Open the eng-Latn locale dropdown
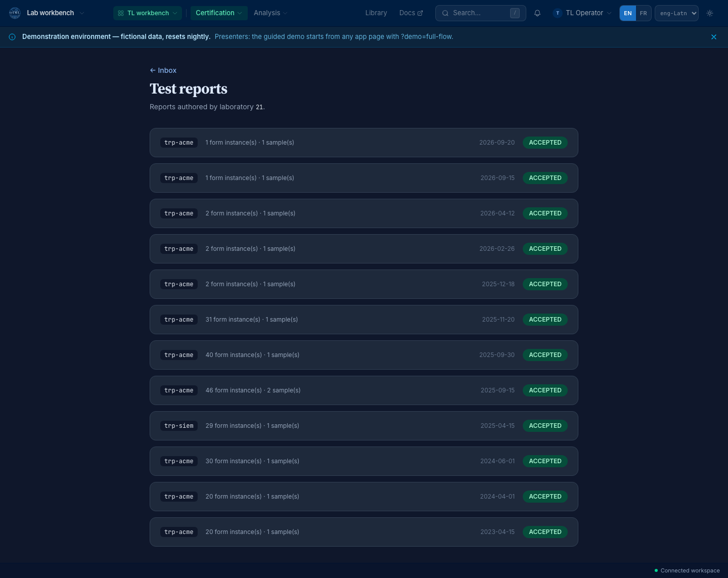728x578 pixels. (676, 13)
